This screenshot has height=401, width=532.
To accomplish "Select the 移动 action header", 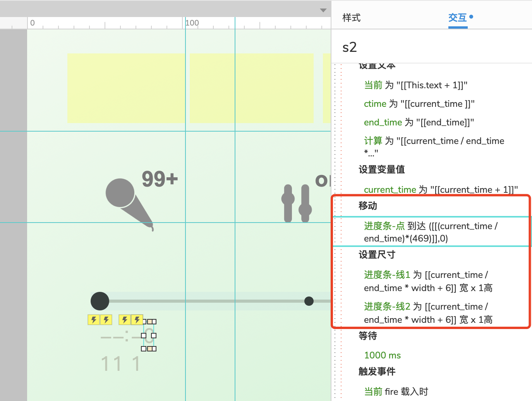I will (x=368, y=206).
